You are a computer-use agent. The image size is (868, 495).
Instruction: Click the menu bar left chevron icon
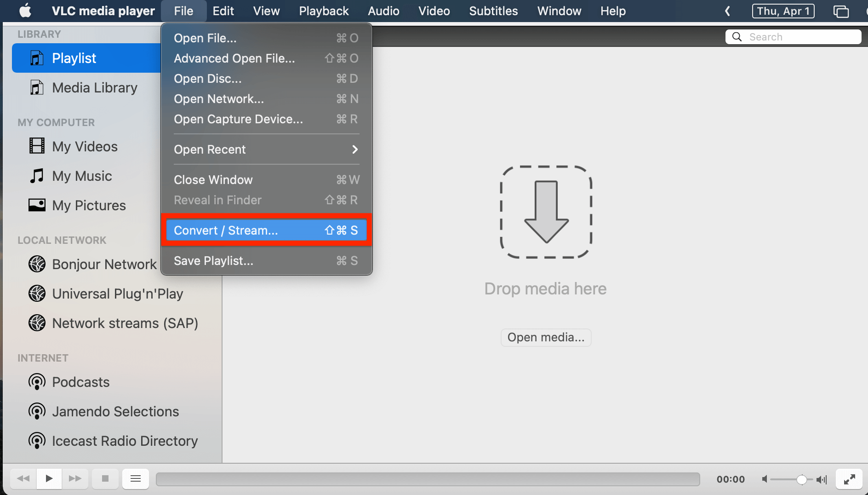point(727,11)
